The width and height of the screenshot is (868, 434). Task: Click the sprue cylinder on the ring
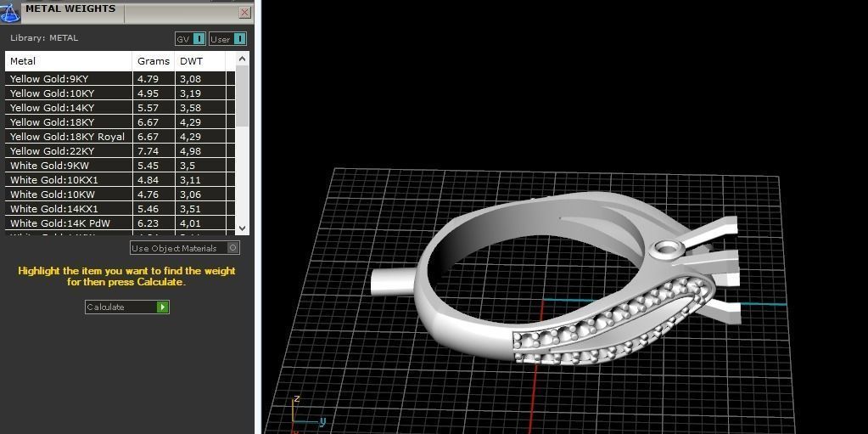click(x=392, y=282)
